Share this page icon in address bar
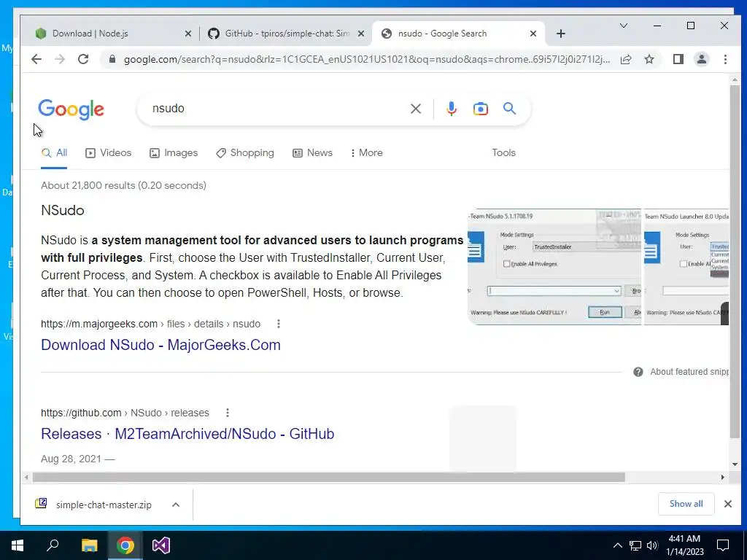The width and height of the screenshot is (747, 560). click(626, 59)
